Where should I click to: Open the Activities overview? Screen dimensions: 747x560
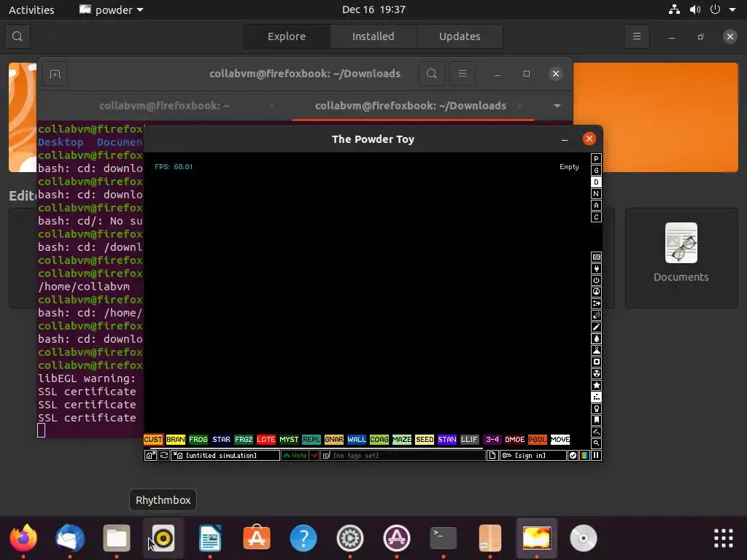(x=31, y=9)
